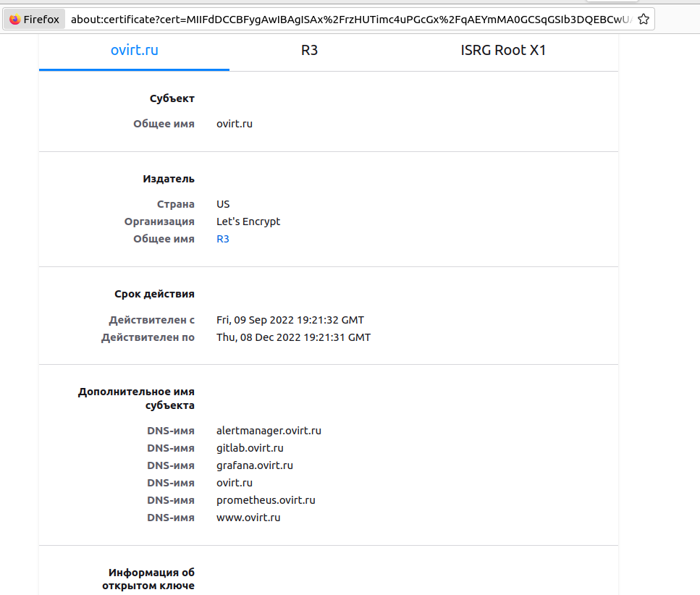Screen dimensions: 700x595
Task: Click the Издатель section heading
Action: pos(169,179)
